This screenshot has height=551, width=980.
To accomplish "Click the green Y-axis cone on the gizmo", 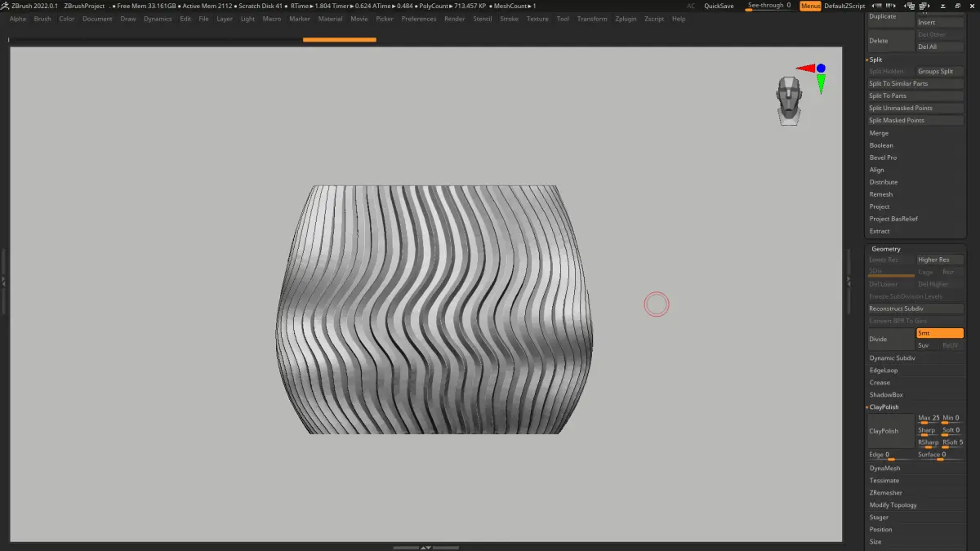I will tap(821, 82).
